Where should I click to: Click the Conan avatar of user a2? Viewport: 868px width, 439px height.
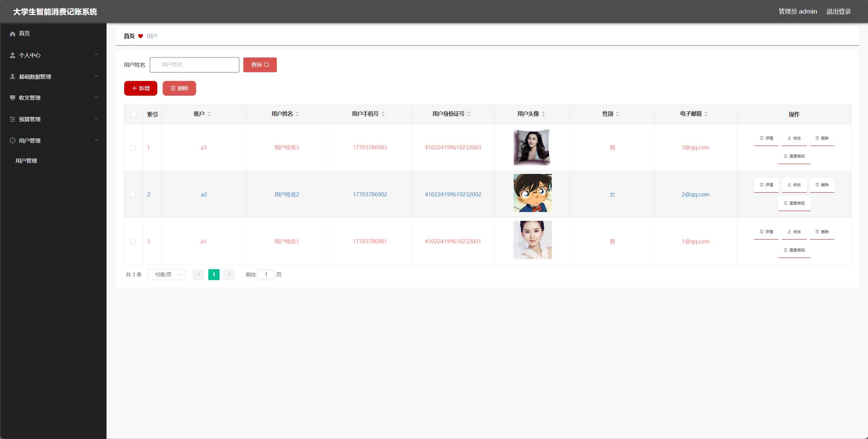point(532,193)
